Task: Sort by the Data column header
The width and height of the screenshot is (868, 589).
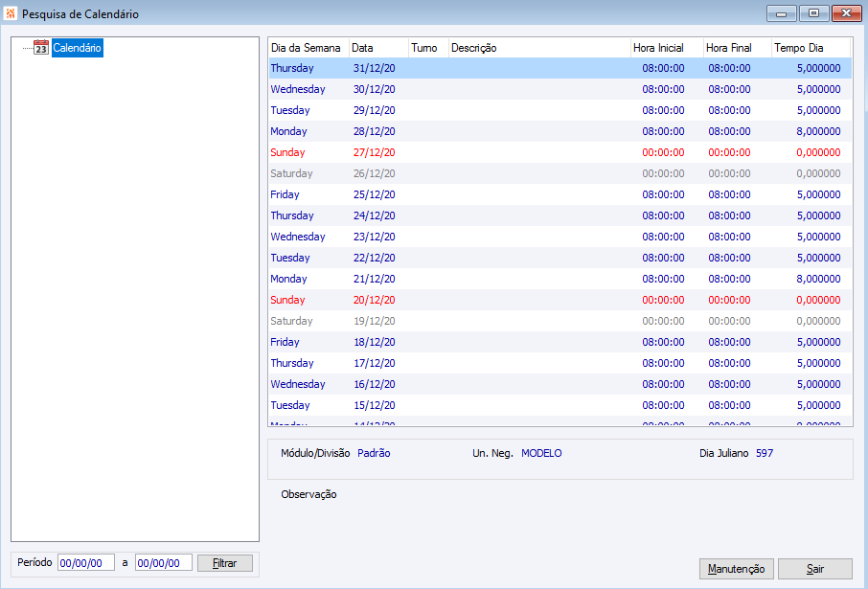Action: [x=378, y=48]
